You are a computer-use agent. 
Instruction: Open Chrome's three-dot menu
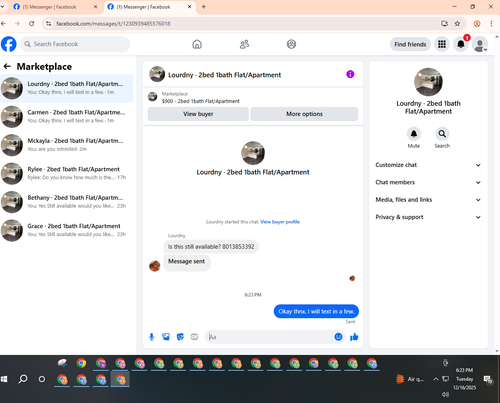[x=491, y=24]
